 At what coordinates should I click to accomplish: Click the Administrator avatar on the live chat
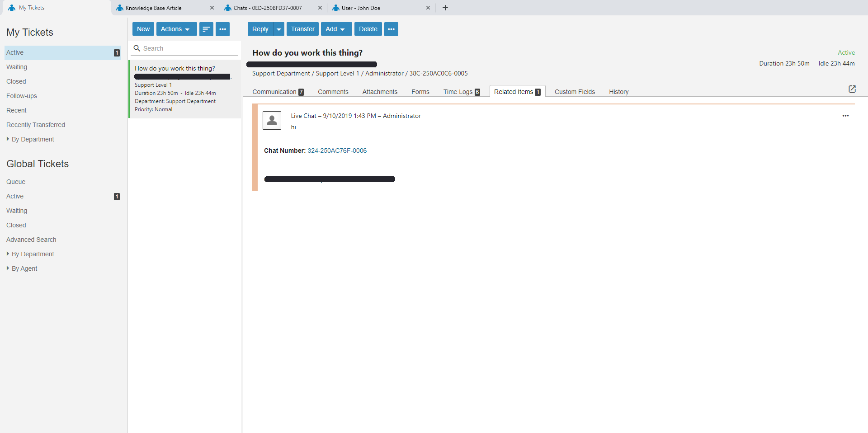pyautogui.click(x=272, y=121)
